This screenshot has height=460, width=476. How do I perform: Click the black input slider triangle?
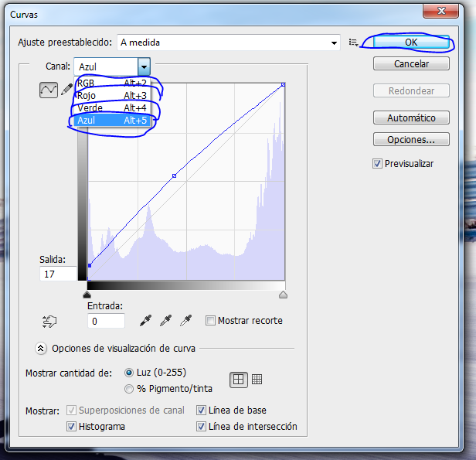click(87, 295)
